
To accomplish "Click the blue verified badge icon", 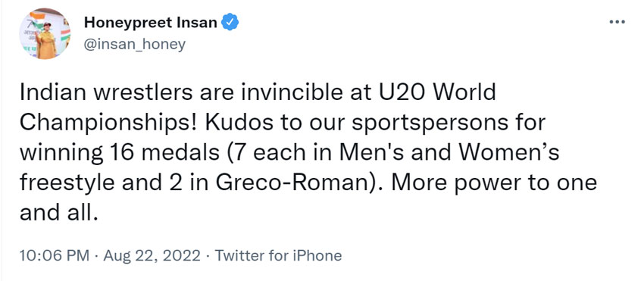I will (230, 23).
